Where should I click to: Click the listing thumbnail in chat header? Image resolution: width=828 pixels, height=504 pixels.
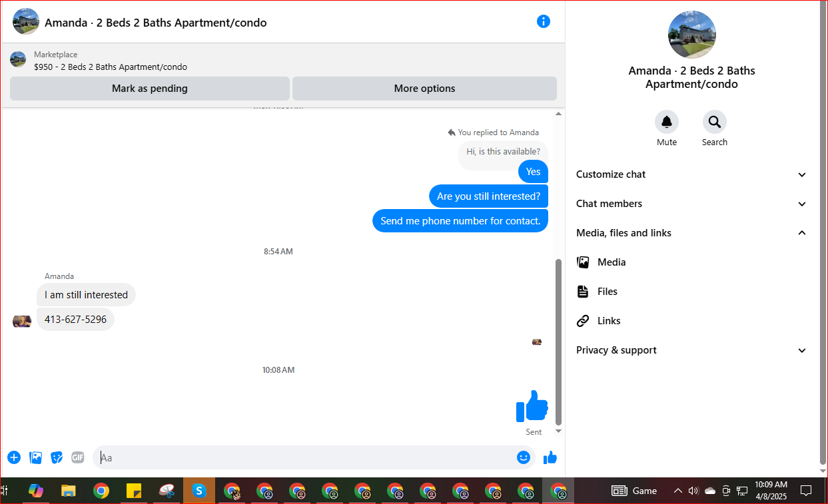pos(26,21)
